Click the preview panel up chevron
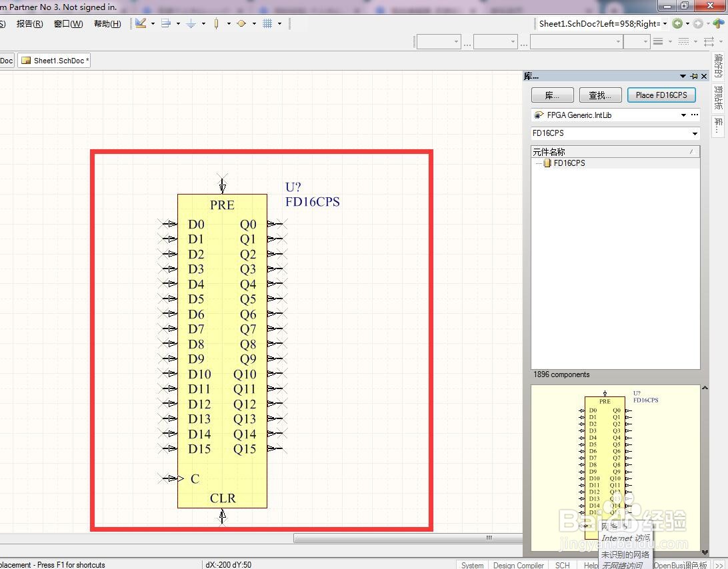Screen dimensions: 728x569 click(x=705, y=388)
